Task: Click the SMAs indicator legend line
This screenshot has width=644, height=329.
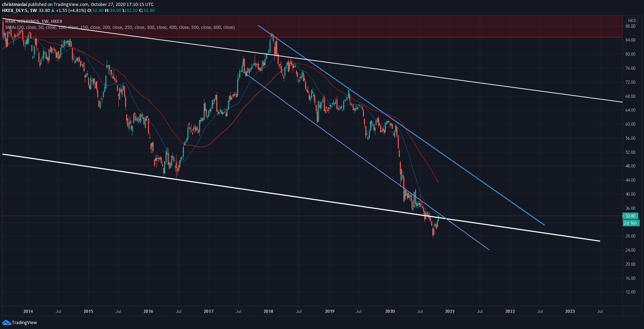Action: pyautogui.click(x=120, y=27)
